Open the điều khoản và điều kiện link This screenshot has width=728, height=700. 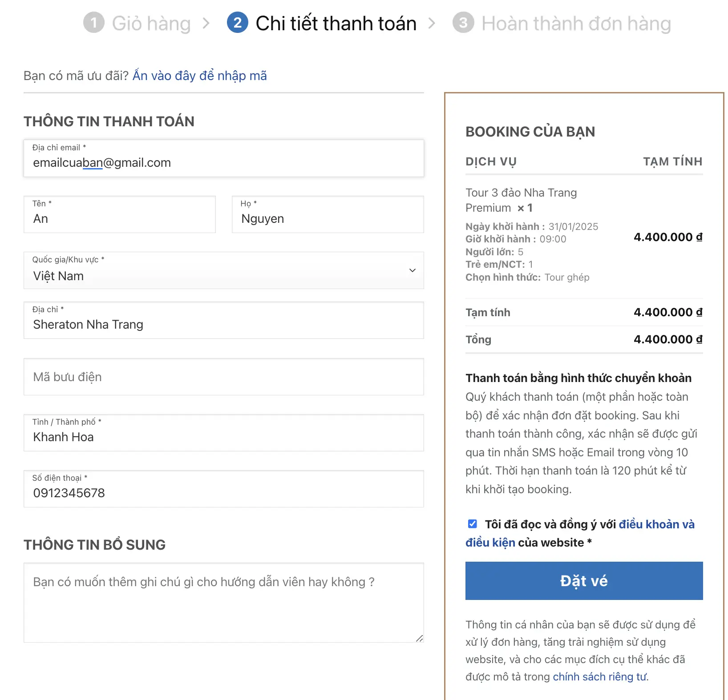point(656,524)
